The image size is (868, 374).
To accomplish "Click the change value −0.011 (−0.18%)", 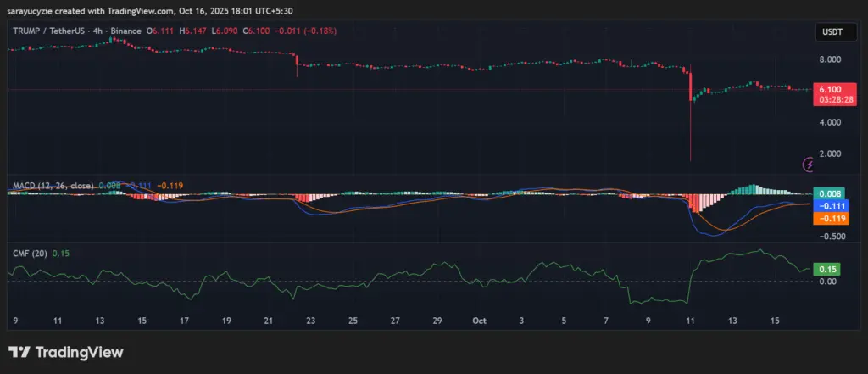I will (x=304, y=31).
